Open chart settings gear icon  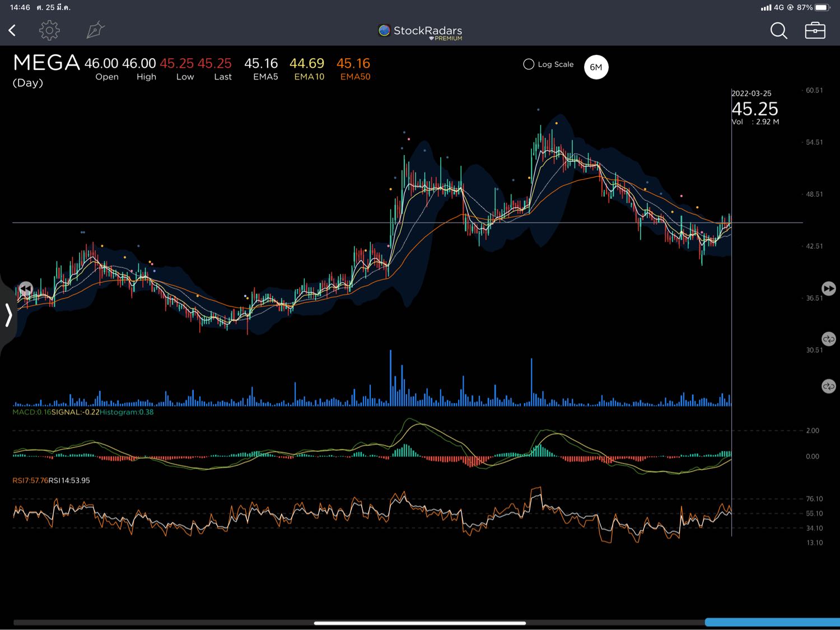pyautogui.click(x=49, y=30)
